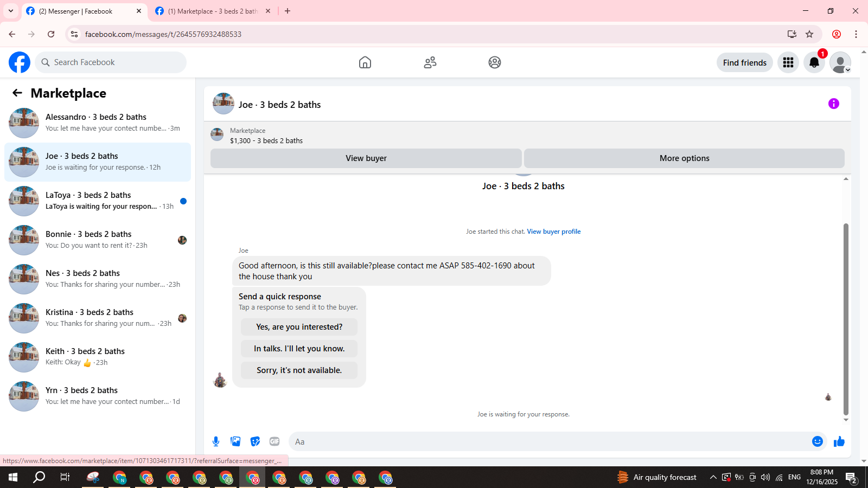Open LaToya conversation
Viewport: 868px width, 488px height.
(98, 201)
